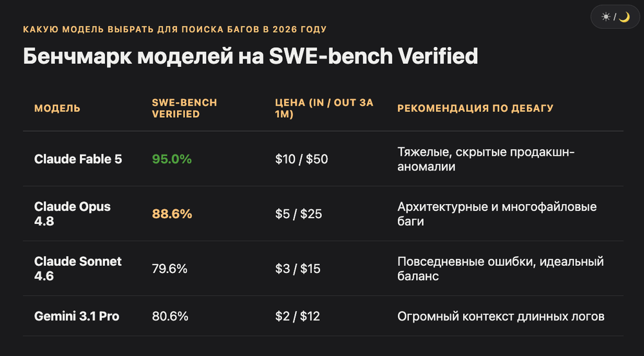This screenshot has height=356, width=644.
Task: Click the SWE-bench Verified column header
Action: [184, 108]
